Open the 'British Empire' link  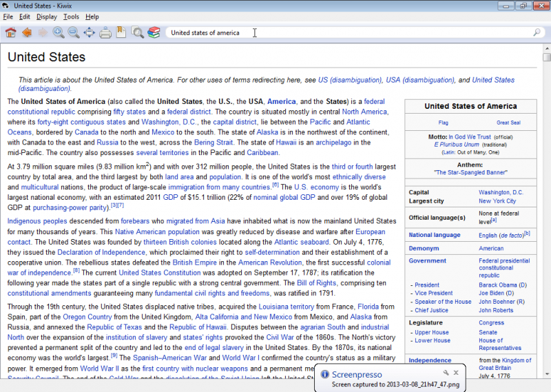tap(194, 262)
